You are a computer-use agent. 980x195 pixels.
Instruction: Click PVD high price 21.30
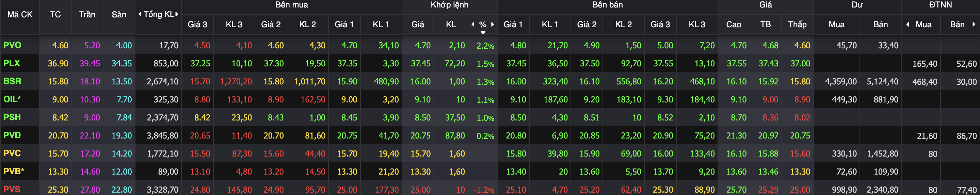click(x=737, y=136)
